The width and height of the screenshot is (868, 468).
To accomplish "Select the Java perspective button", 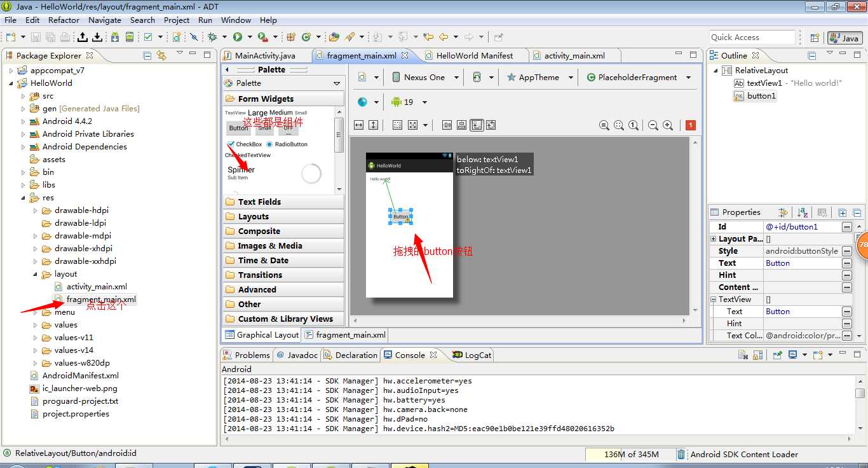I will pos(845,38).
